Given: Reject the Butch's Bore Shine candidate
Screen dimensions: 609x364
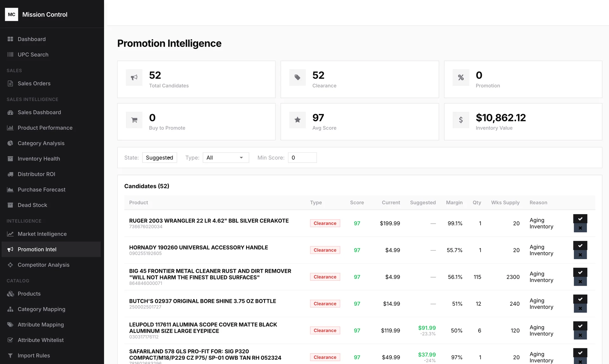Looking at the screenshot, I should pyautogui.click(x=580, y=308).
